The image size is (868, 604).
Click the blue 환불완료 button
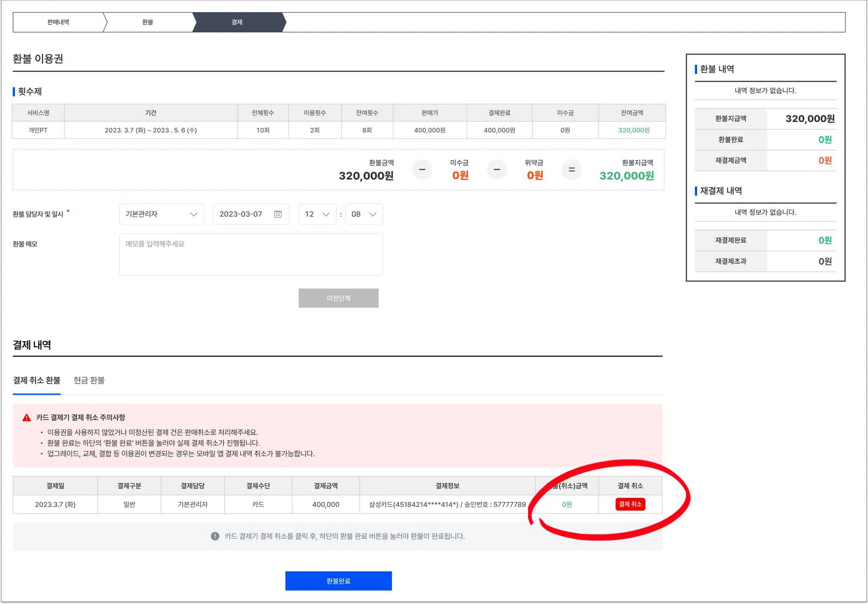click(338, 581)
